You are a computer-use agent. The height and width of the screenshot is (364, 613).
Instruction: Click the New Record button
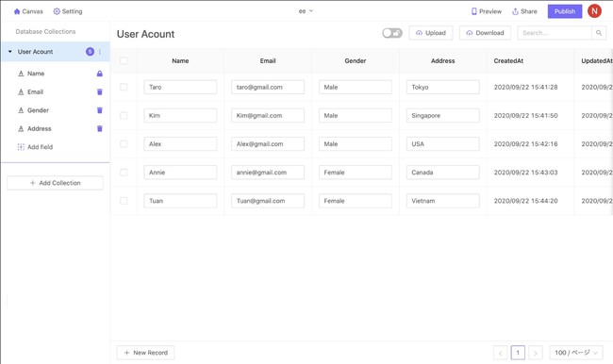pos(145,353)
